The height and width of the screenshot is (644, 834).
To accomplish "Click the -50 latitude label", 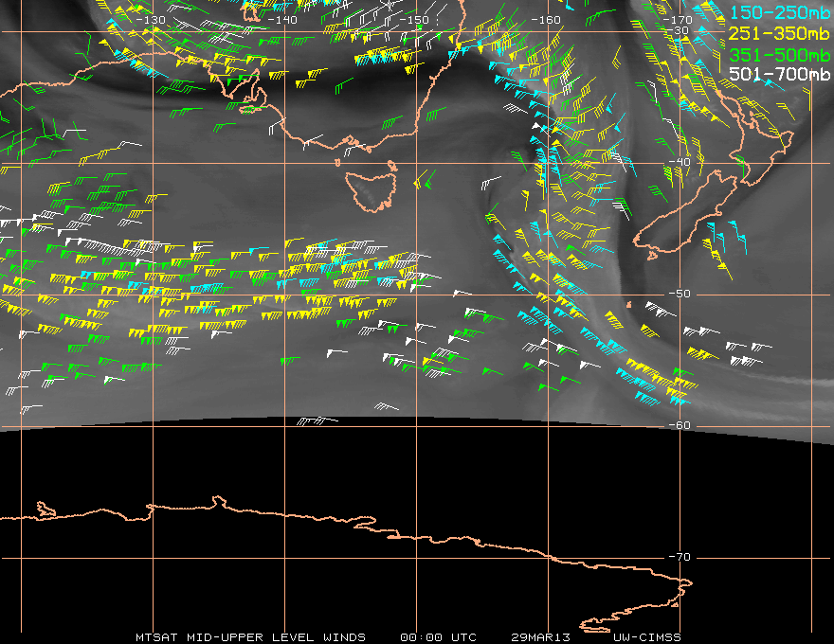I will pos(680,294).
